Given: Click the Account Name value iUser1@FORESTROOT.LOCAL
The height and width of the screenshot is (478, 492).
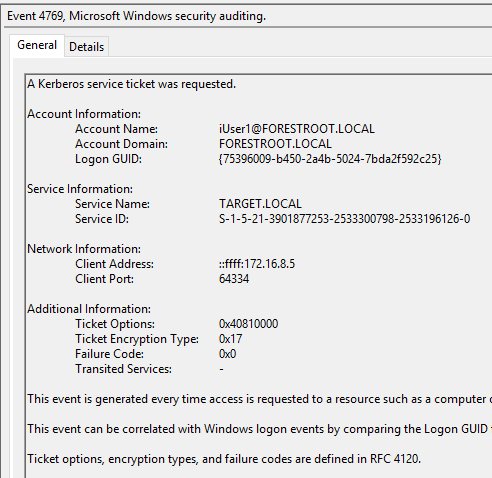Looking at the screenshot, I should pyautogui.click(x=297, y=129).
